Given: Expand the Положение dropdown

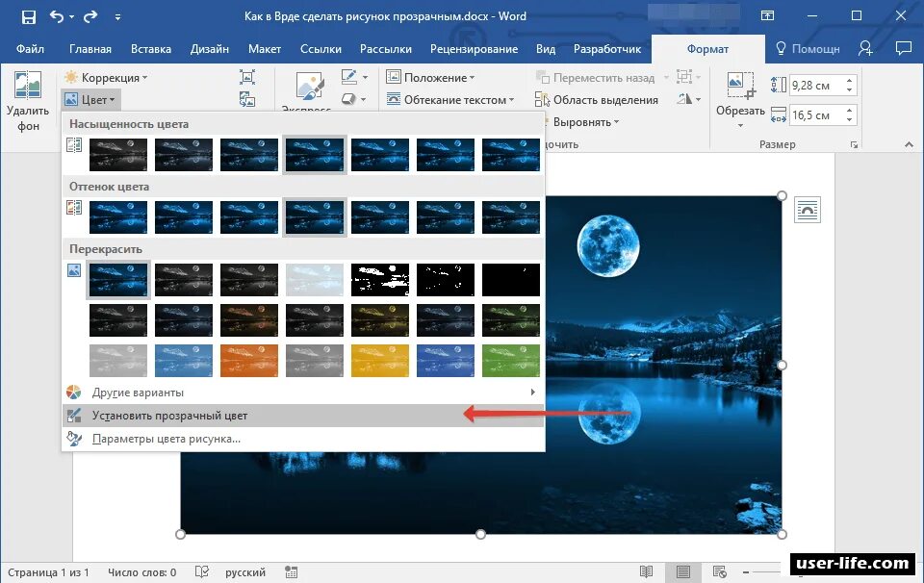Looking at the screenshot, I should coord(430,77).
